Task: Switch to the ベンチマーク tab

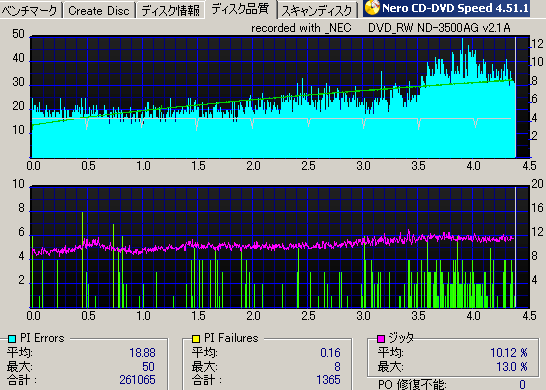Action: (30, 10)
